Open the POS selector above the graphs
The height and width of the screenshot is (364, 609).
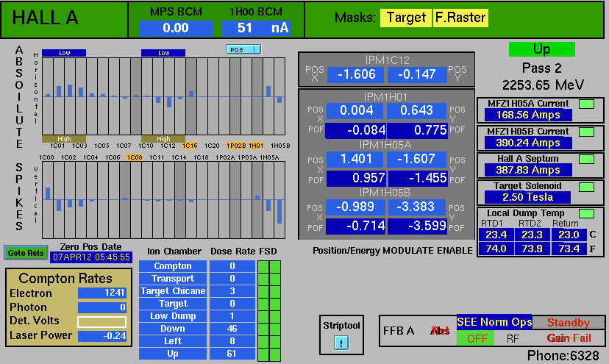click(243, 50)
